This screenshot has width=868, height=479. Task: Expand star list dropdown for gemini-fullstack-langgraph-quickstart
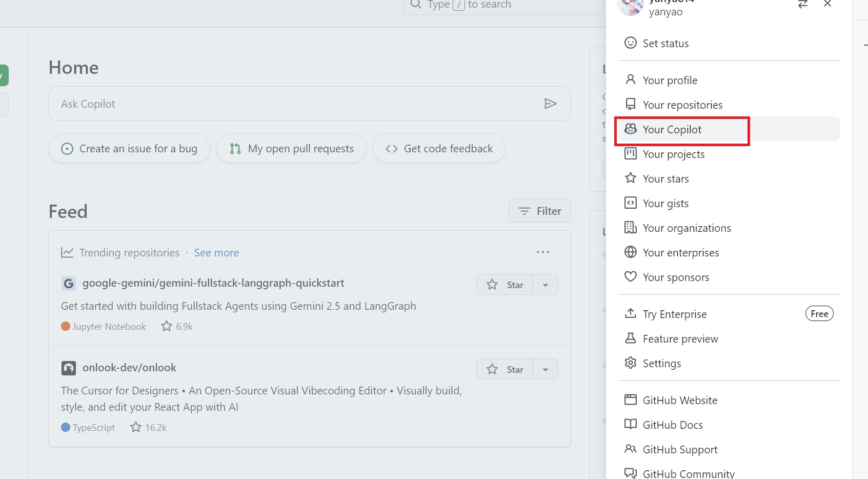coord(546,285)
